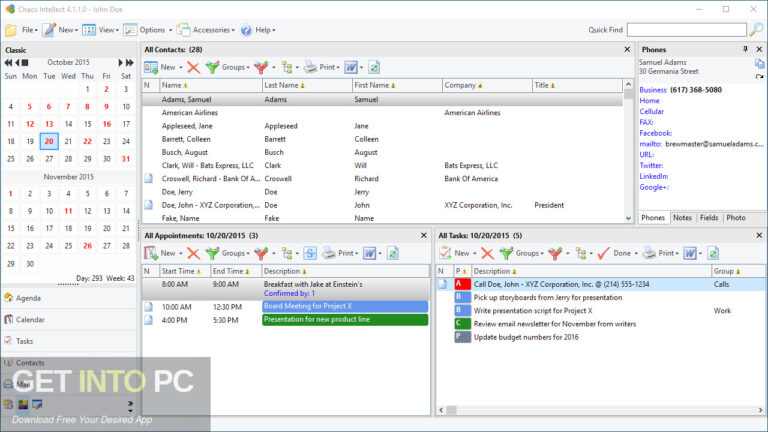Image resolution: width=768 pixels, height=432 pixels.
Task: Delete the selected task with red X
Action: (x=487, y=253)
